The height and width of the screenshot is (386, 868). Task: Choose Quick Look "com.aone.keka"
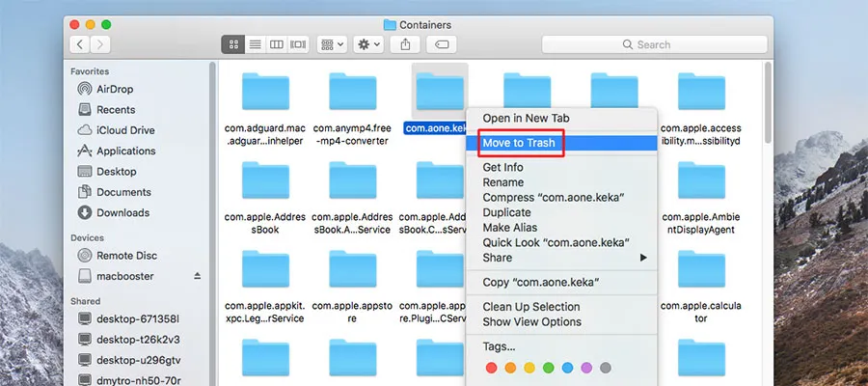coord(561,242)
